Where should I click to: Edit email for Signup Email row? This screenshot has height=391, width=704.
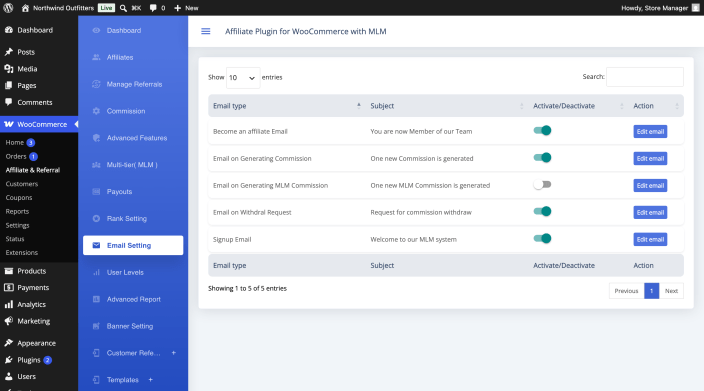(x=650, y=239)
